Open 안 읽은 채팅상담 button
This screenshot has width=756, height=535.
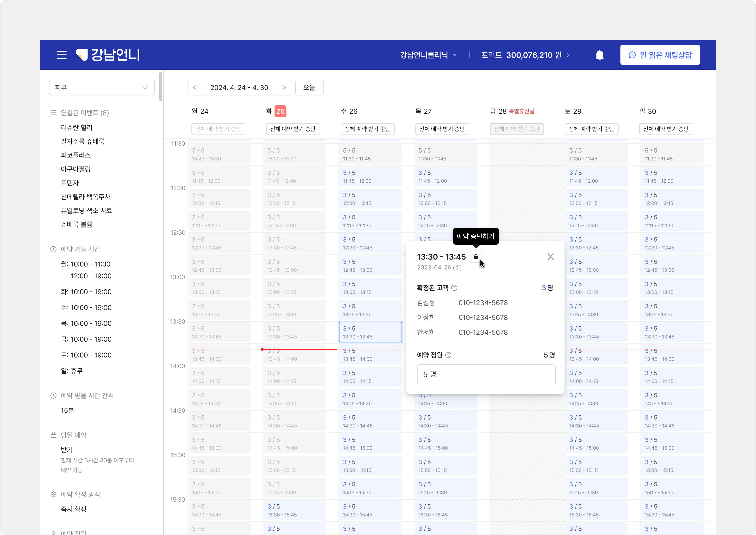[x=660, y=55]
